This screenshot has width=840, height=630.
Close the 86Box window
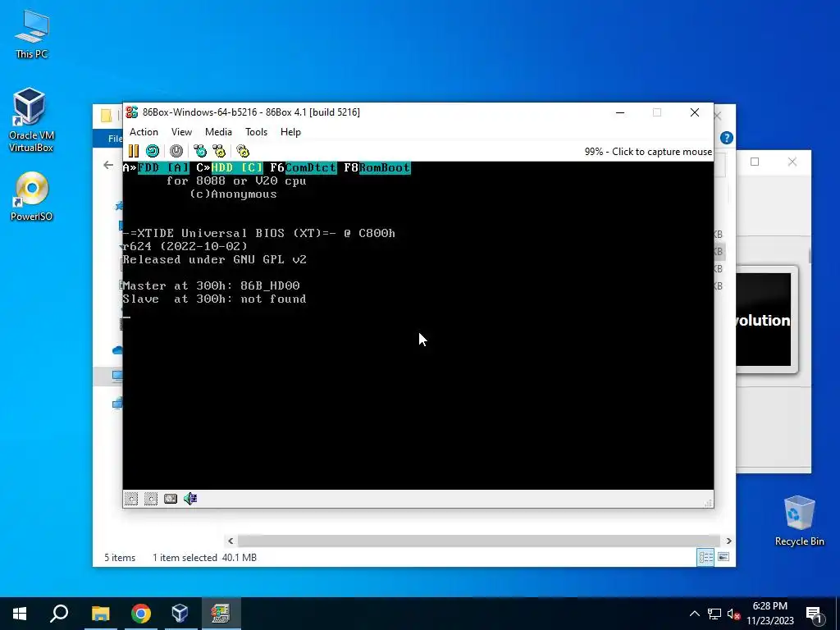click(694, 112)
